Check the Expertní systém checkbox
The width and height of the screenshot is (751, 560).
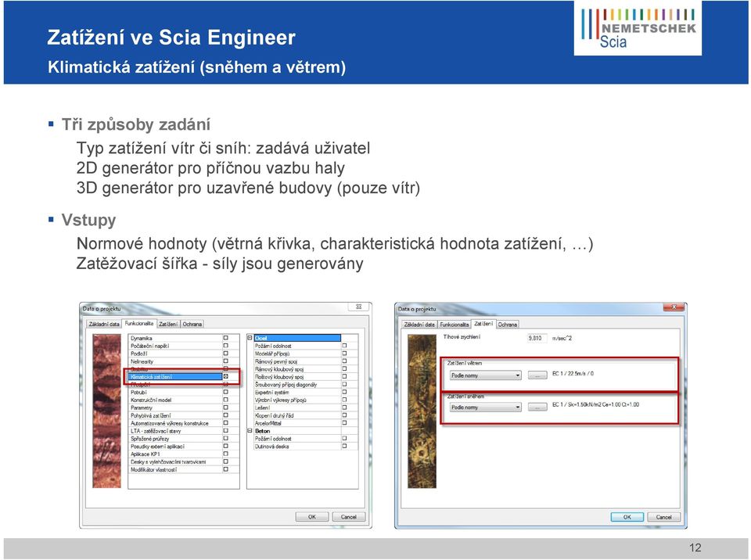click(x=344, y=392)
